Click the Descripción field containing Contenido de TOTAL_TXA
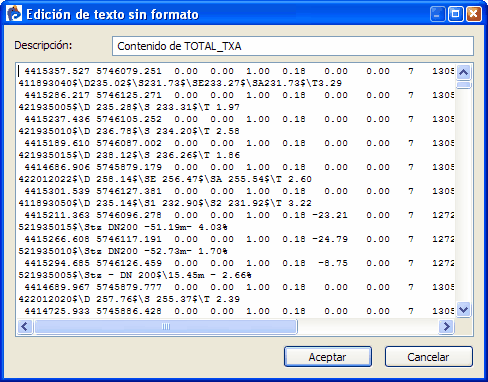 point(293,46)
